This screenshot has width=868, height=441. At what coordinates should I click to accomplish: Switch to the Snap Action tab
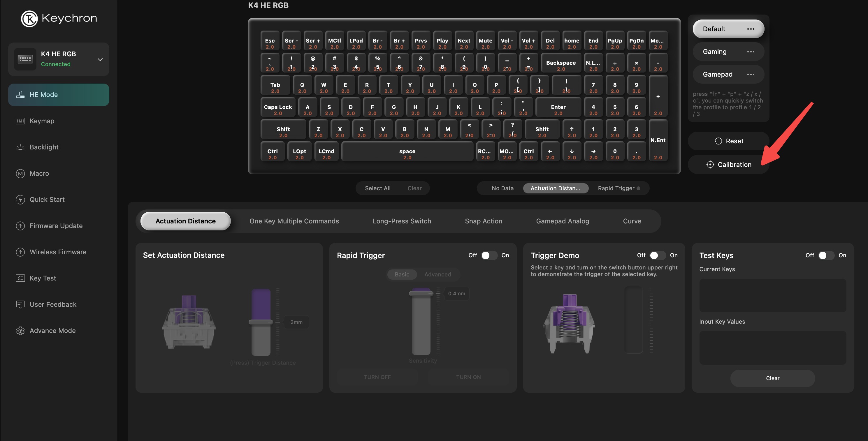pos(483,221)
